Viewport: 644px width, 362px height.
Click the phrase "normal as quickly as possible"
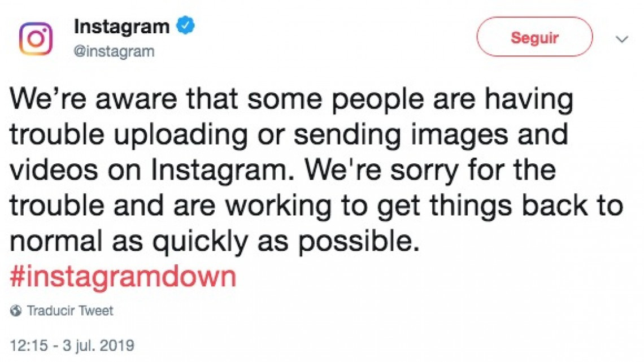tap(216, 242)
